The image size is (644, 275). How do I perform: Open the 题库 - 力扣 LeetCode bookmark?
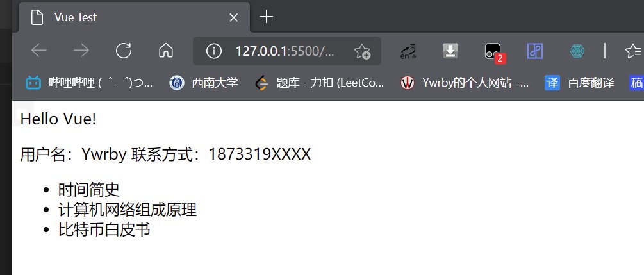[320, 83]
